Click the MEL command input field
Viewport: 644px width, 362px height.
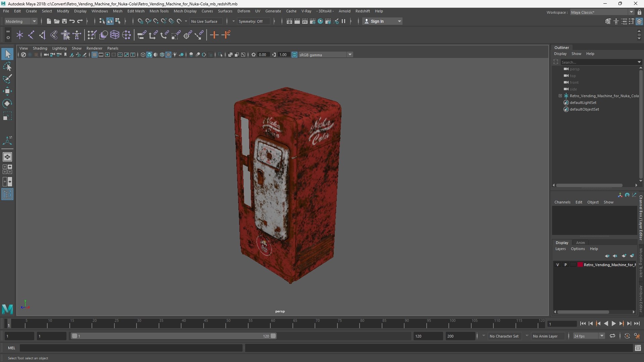(x=131, y=348)
